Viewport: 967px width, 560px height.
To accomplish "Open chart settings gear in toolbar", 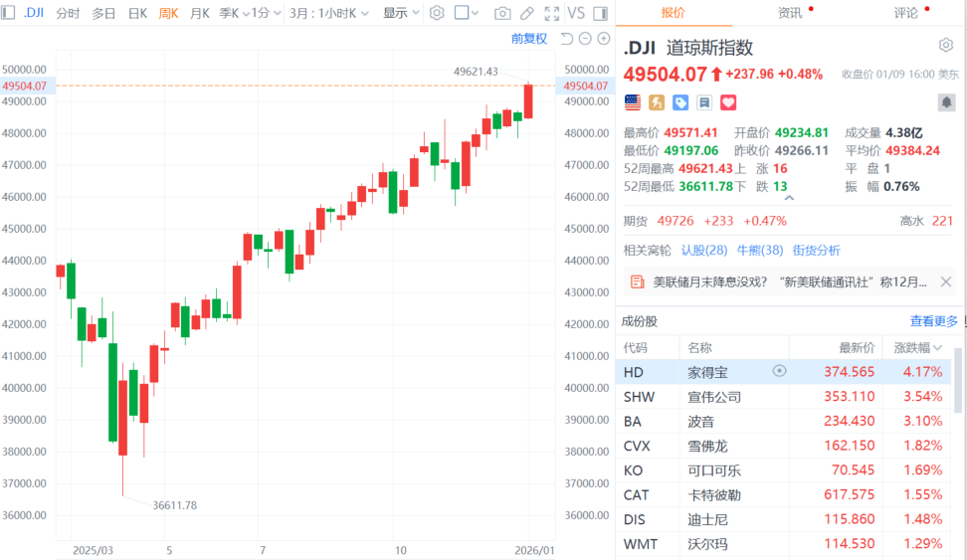I will pos(437,13).
